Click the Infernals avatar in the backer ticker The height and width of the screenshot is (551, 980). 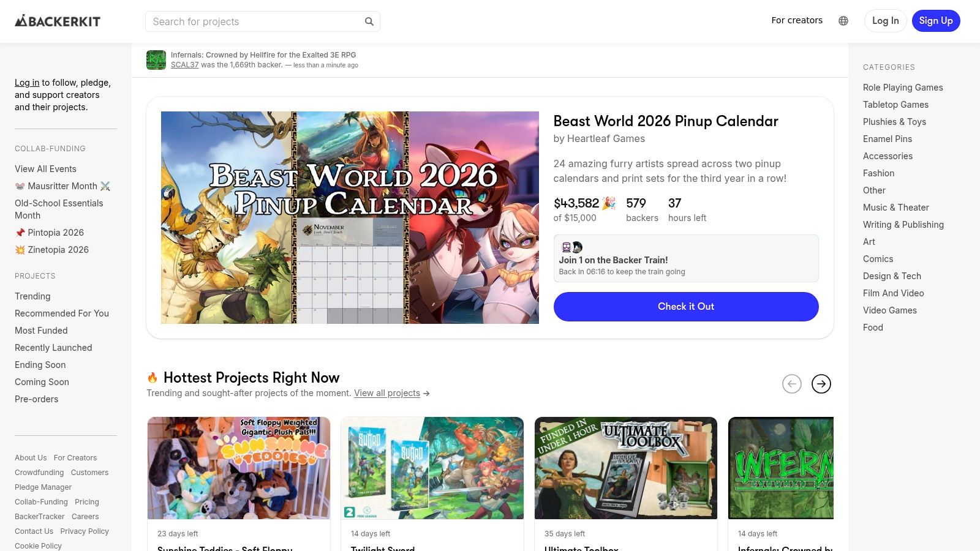click(156, 59)
